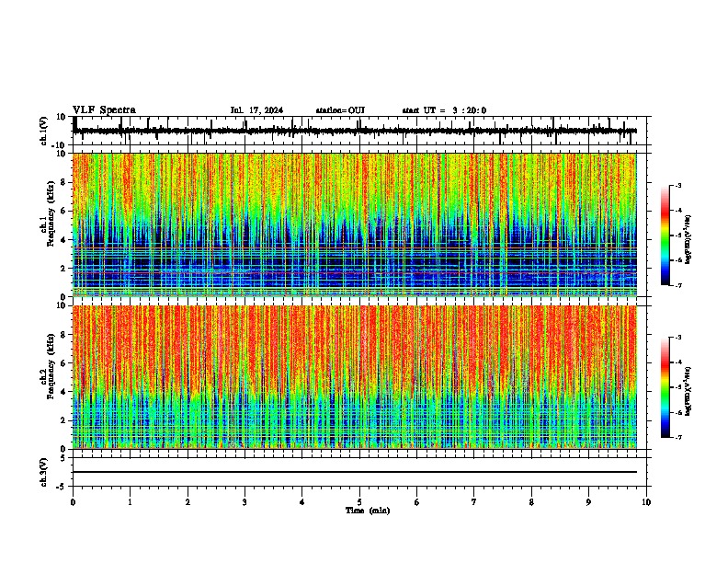Click the "7" tick on the time axis
Image resolution: width=728 pixels, height=563 pixels.
click(474, 502)
